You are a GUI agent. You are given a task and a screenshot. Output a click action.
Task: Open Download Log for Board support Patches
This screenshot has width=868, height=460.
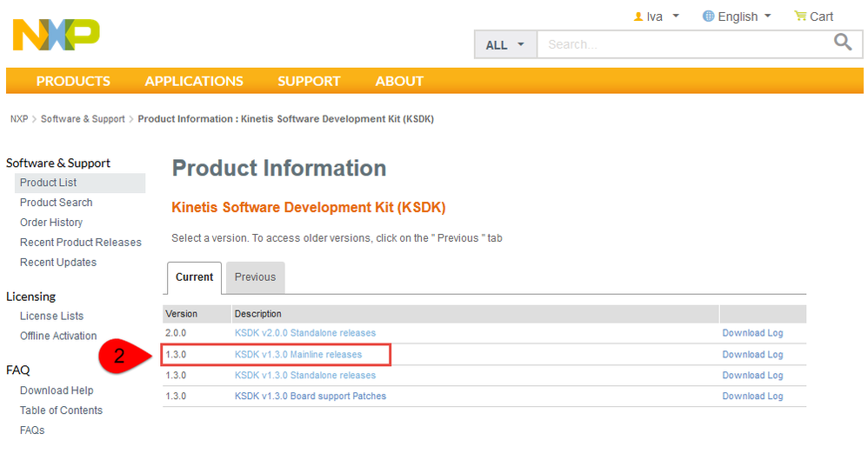coord(752,397)
